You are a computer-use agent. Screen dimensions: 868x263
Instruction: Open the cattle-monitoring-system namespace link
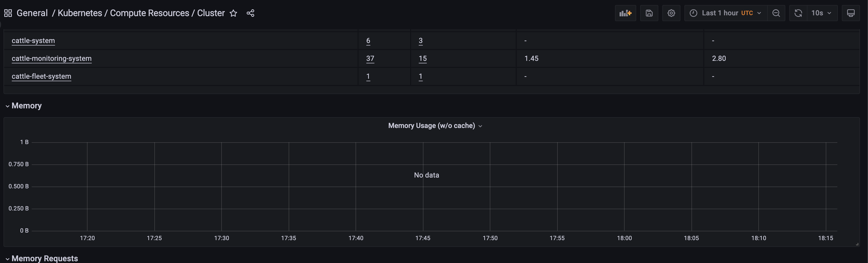[51, 58]
